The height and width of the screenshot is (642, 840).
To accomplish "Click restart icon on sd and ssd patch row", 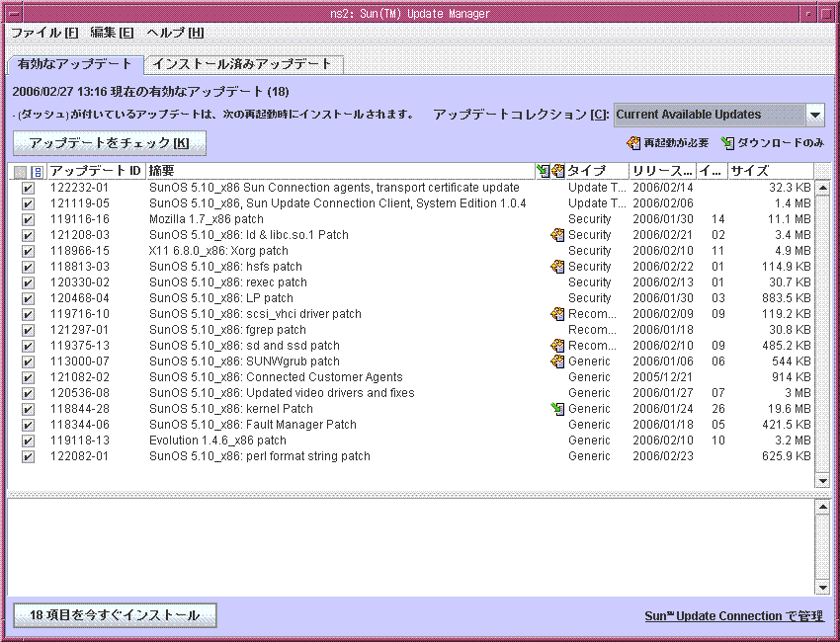I will [x=557, y=346].
